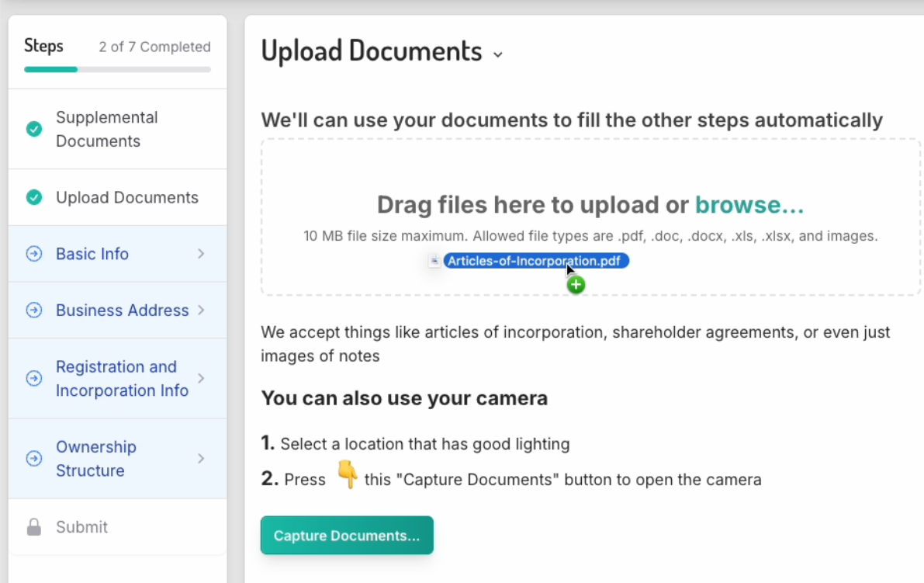The image size is (924, 583).
Task: Click the lock icon next to Submit
Action: [x=34, y=528]
